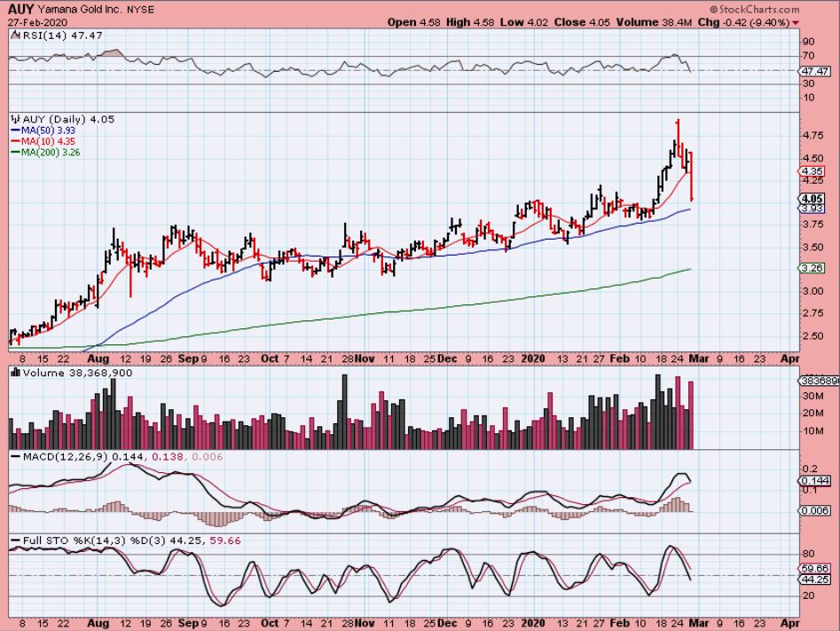This screenshot has width=840, height=631.
Task: Click the MA(200) 3.26 legend entry
Action: (51, 153)
